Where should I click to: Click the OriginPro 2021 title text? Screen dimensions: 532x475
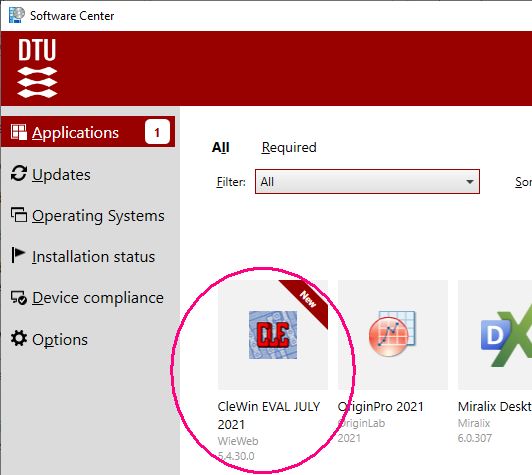pyautogui.click(x=381, y=406)
